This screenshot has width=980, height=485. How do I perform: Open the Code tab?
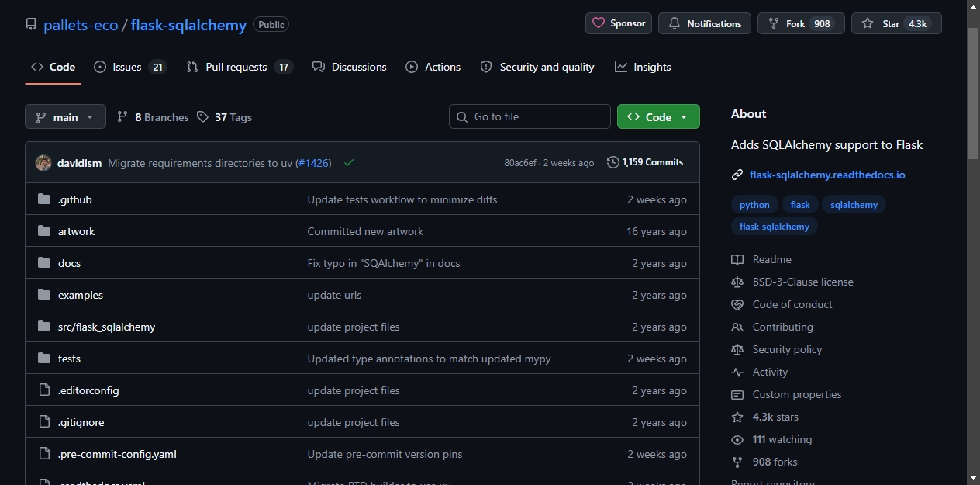(53, 67)
